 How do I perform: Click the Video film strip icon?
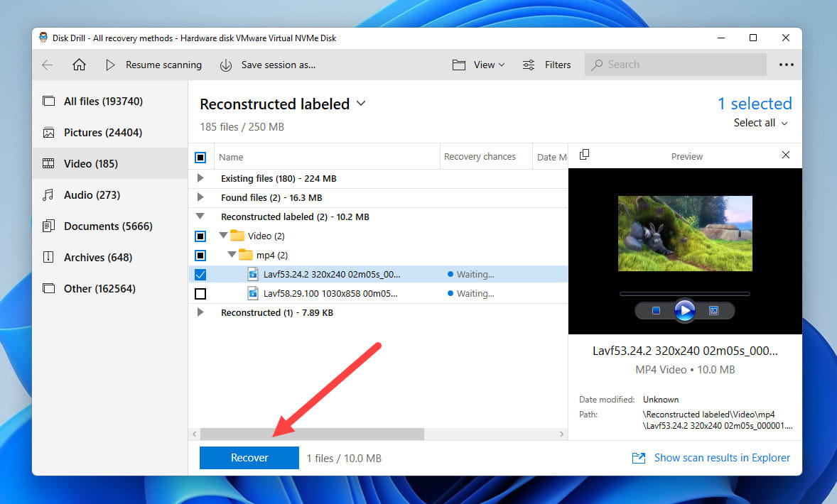coord(48,163)
